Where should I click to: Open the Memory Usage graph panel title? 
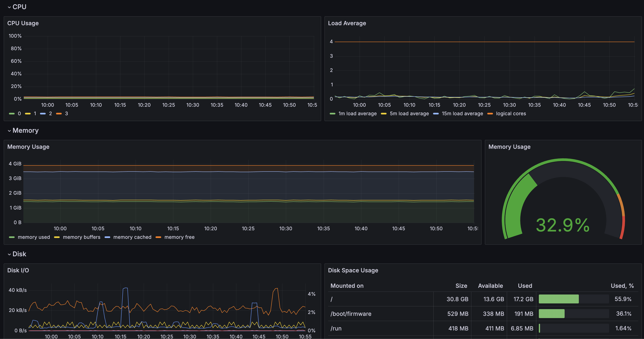[28, 147]
